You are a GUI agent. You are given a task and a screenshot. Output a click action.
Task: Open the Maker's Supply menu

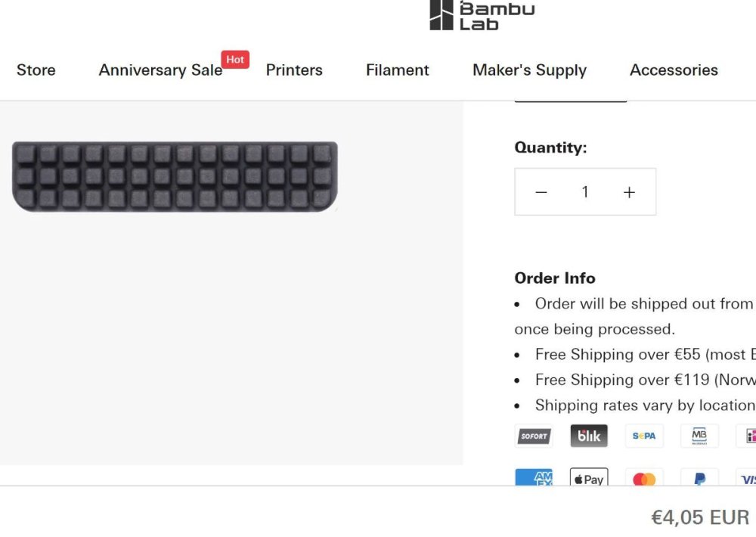point(529,70)
